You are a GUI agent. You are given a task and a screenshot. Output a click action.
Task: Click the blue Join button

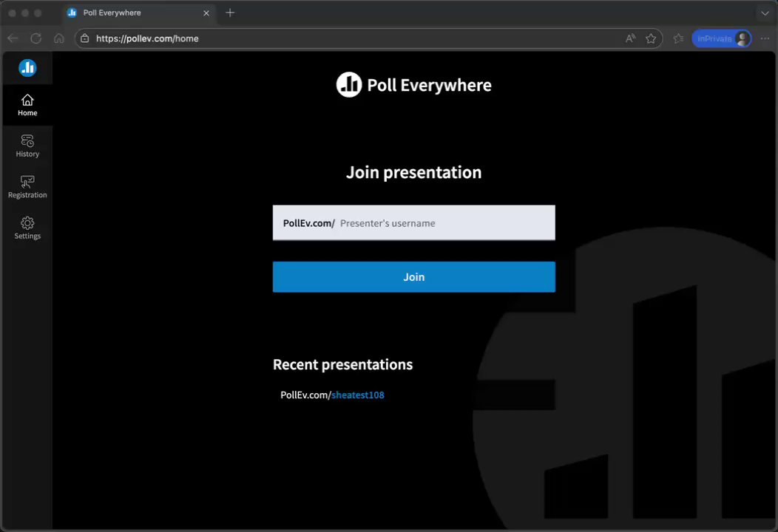click(x=414, y=276)
